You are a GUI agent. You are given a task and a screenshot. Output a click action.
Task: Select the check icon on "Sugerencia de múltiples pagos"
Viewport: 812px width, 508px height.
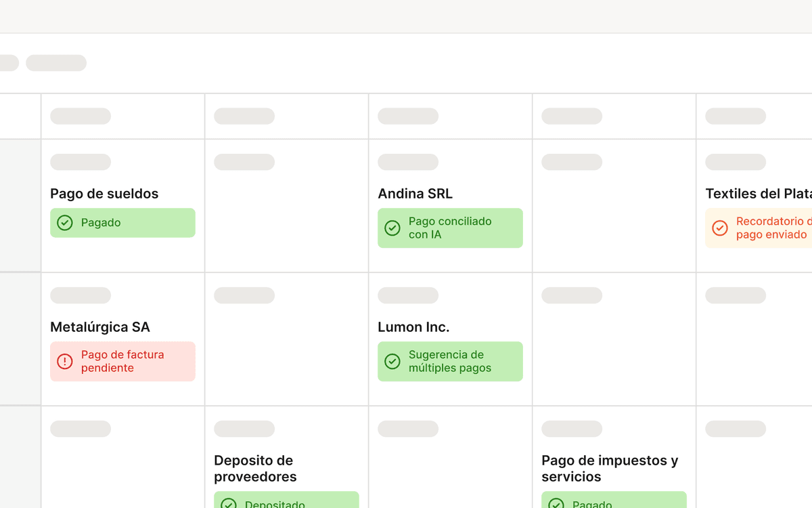click(392, 361)
